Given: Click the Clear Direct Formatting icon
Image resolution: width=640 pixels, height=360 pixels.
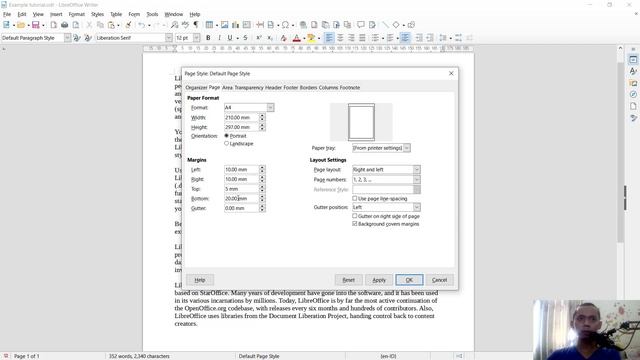Looking at the screenshot, I should (x=283, y=38).
